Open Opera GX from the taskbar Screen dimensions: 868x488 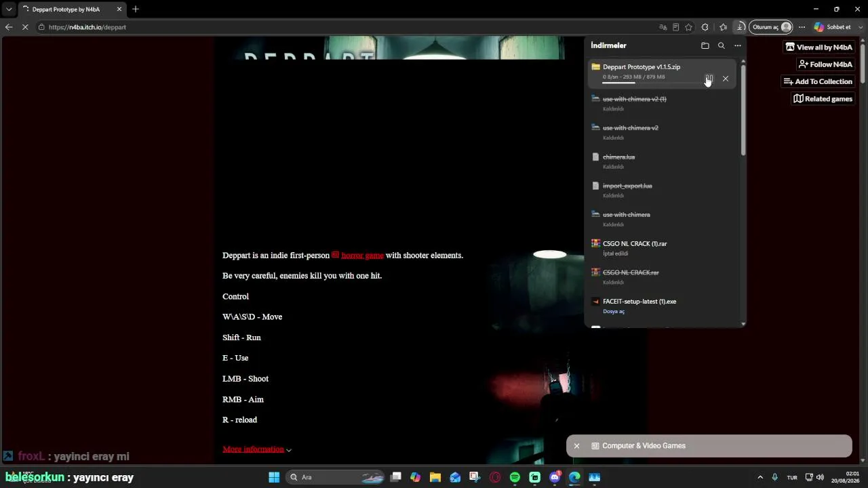[495, 477]
